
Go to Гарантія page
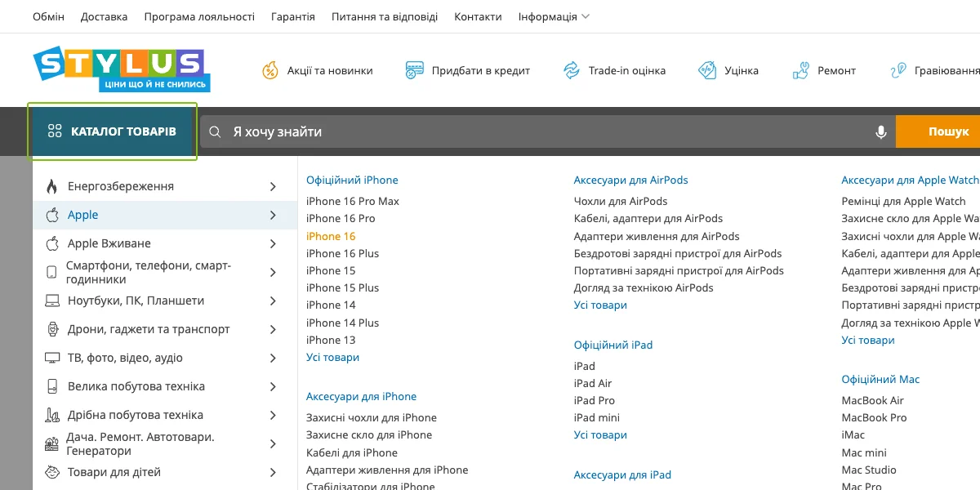point(293,16)
